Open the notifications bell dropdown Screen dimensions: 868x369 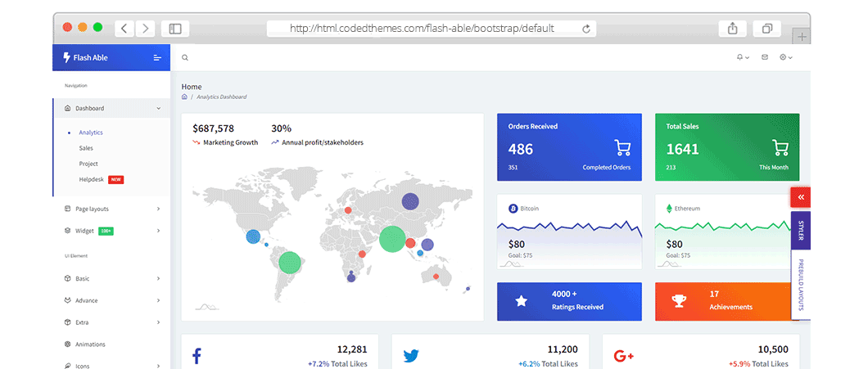(742, 57)
